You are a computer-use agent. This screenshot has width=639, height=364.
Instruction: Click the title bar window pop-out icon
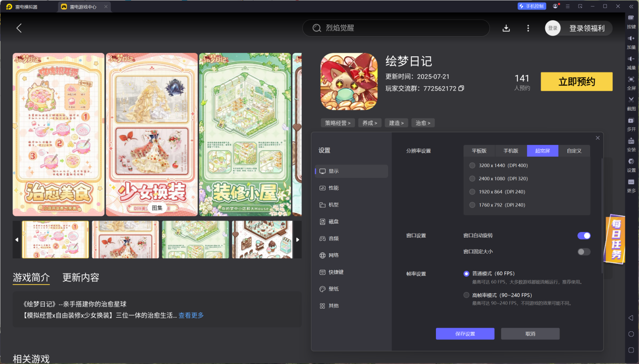point(580,6)
